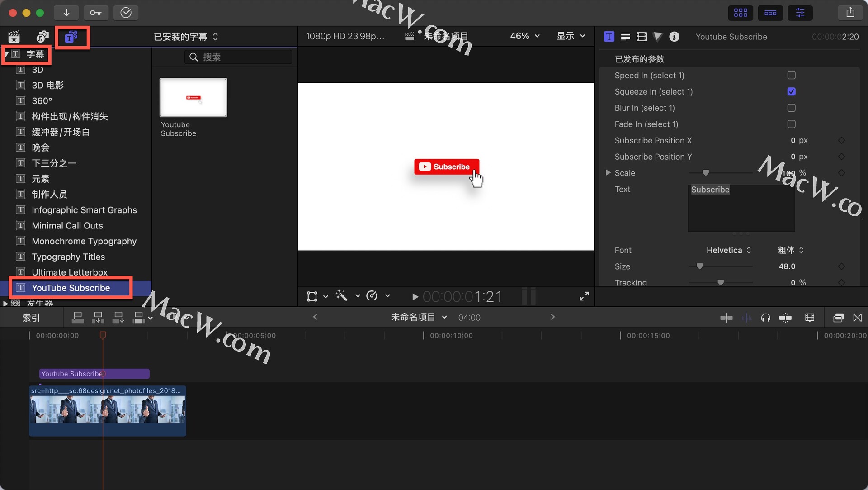Image resolution: width=868 pixels, height=490 pixels.
Task: Add keyframe for Subscribe Position X
Action: point(841,140)
